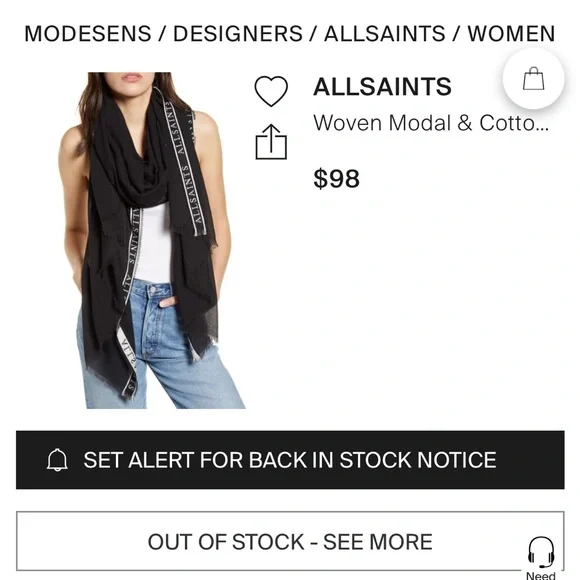Open the Woven Modal & Cotto... product title

[431, 123]
